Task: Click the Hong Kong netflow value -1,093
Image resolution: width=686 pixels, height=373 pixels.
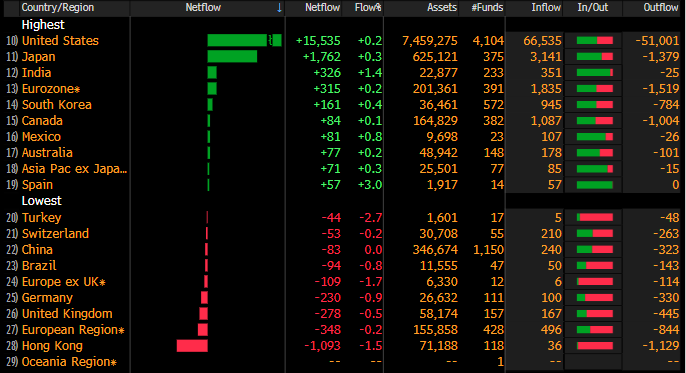Action: tap(322, 346)
